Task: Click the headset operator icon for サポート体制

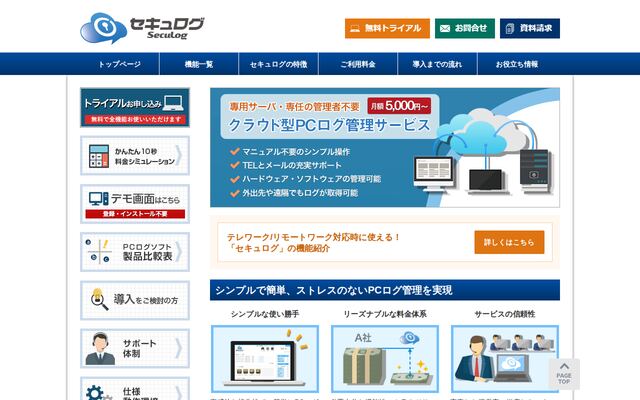Action: pos(100,349)
